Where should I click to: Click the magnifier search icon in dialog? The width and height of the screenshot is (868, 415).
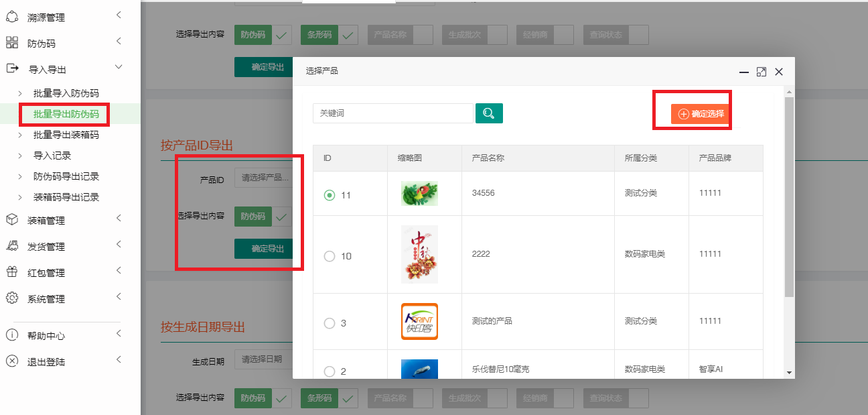(x=489, y=113)
